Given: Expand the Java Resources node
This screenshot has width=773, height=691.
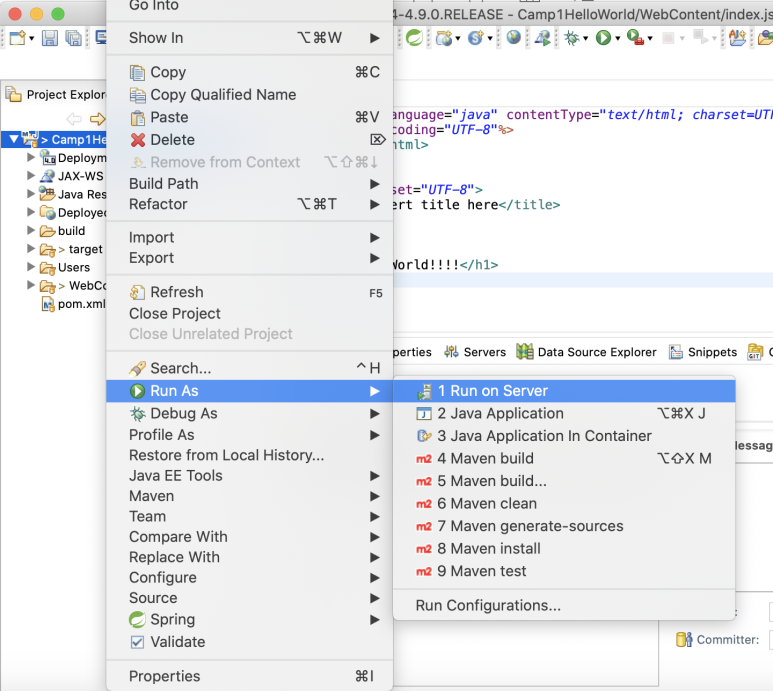Looking at the screenshot, I should [31, 194].
